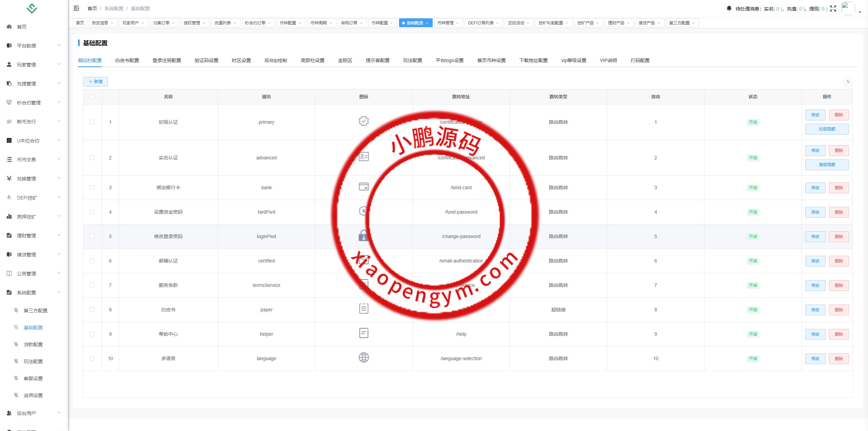Viewport: 868px width, 431px height.
Task: Collapse the sidebar using the hamburger icon
Action: [x=77, y=8]
